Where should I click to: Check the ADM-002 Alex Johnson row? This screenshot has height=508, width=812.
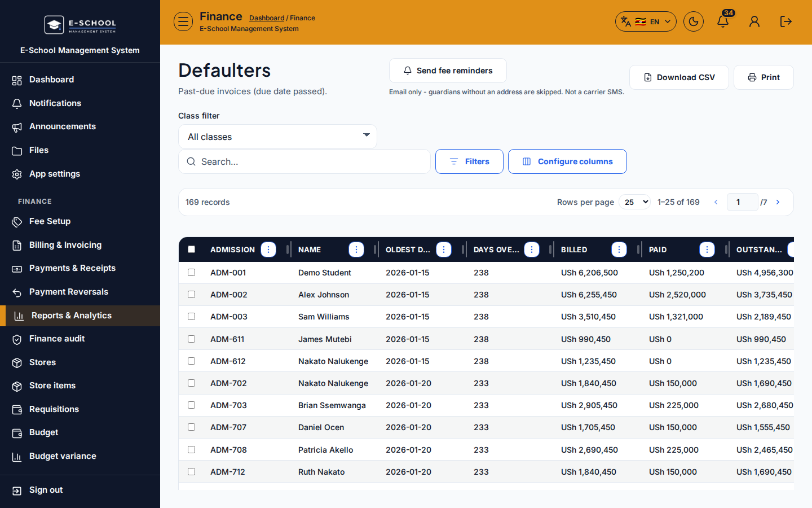192,295
